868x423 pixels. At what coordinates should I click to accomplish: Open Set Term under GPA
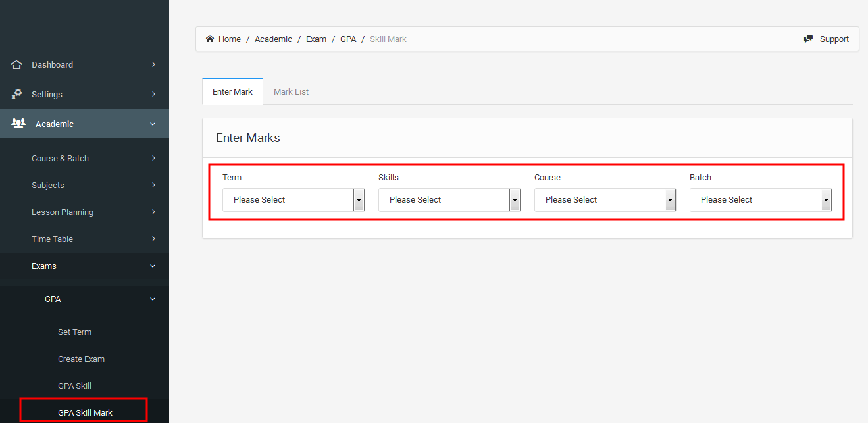pyautogui.click(x=74, y=332)
